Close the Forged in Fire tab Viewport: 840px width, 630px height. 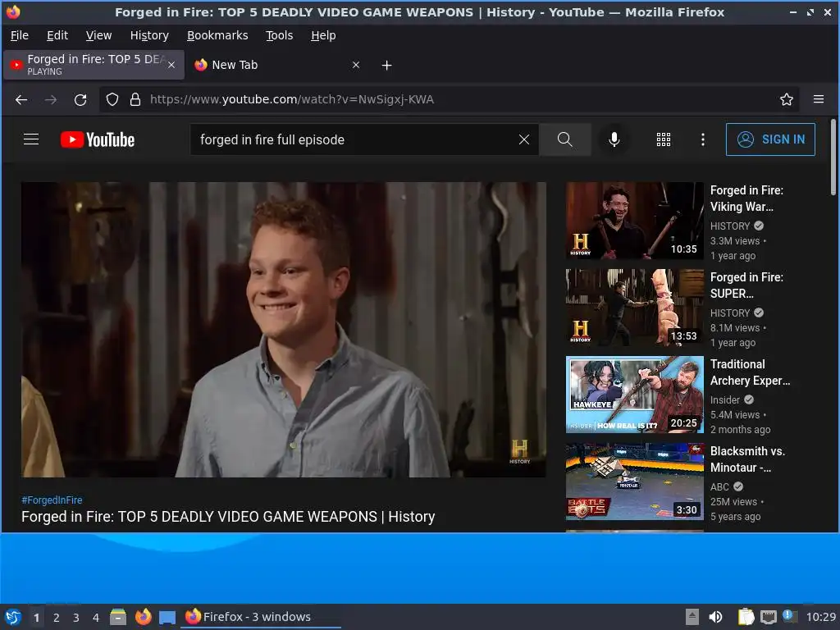[171, 65]
